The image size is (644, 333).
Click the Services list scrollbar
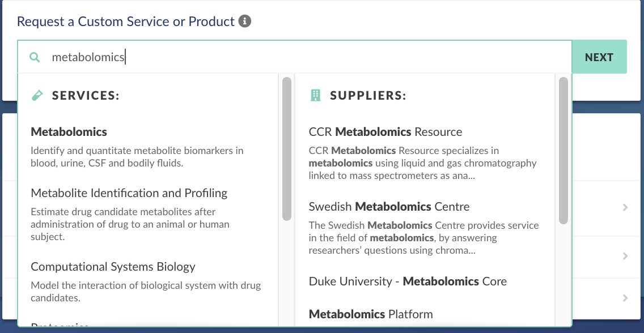[x=287, y=148]
